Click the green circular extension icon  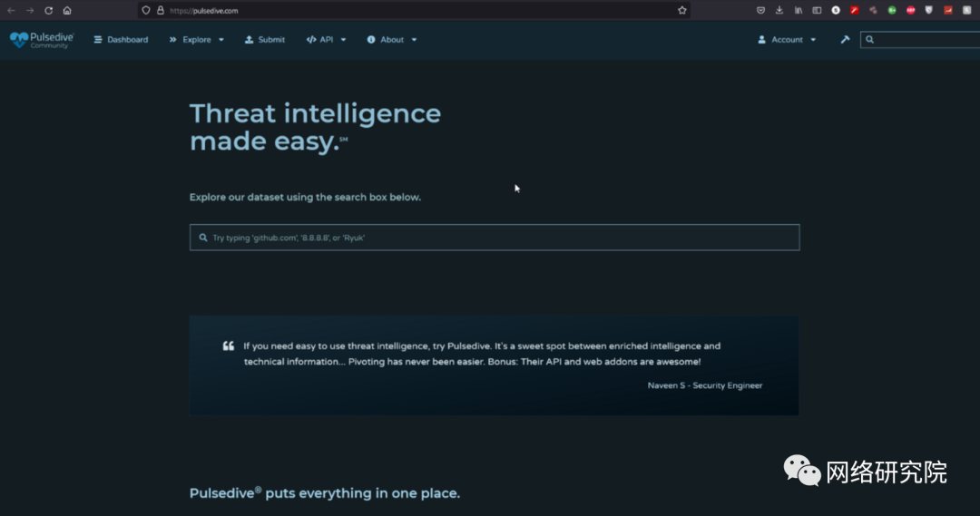point(892,11)
